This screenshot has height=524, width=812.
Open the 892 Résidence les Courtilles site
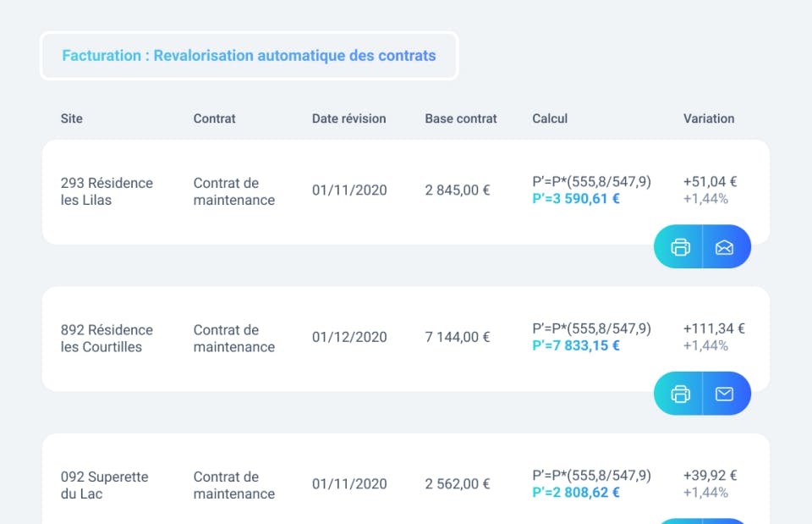tap(107, 338)
